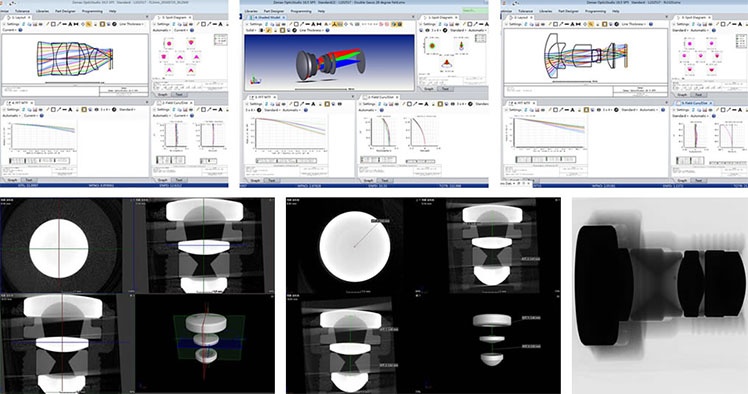Toggle the highlighted yellow ray icon in Shaded Model toolbar
748x394 pixels.
pyautogui.click(x=334, y=24)
